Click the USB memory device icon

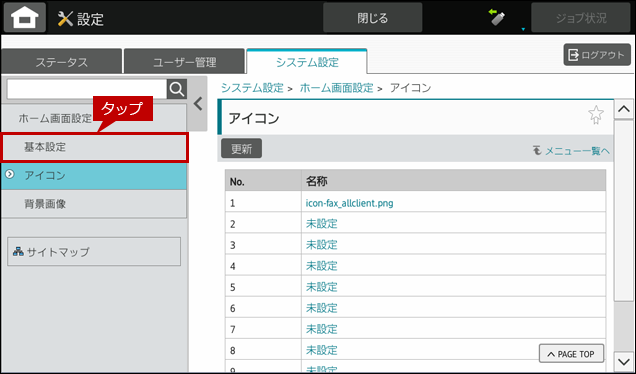(x=497, y=17)
